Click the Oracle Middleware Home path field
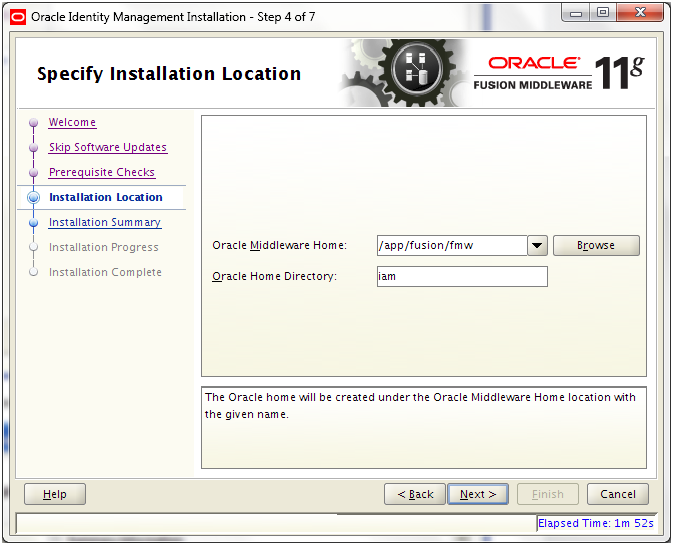The height and width of the screenshot is (545, 673). 452,245
